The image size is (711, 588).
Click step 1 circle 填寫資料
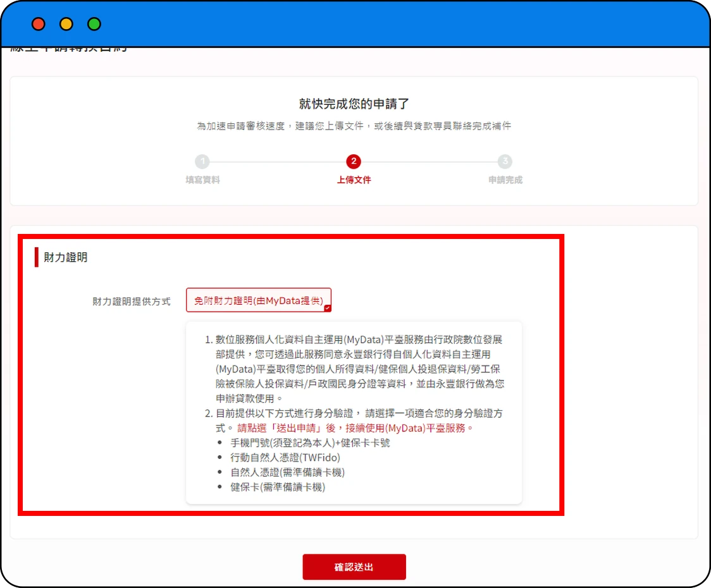pyautogui.click(x=202, y=161)
